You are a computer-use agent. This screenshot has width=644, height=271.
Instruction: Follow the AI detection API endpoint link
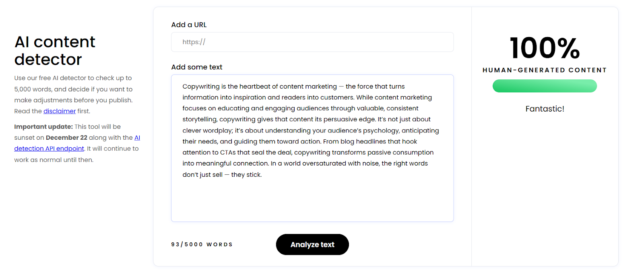48,148
